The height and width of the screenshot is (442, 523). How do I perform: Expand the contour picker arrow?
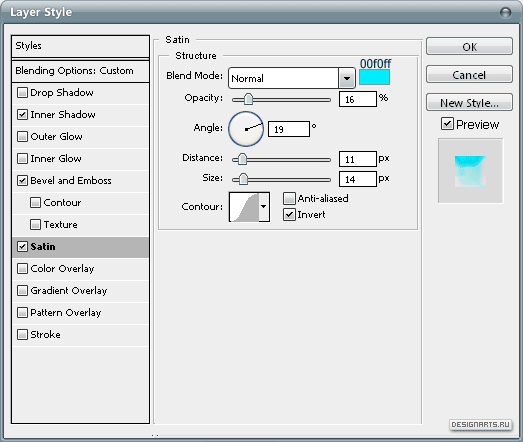264,206
